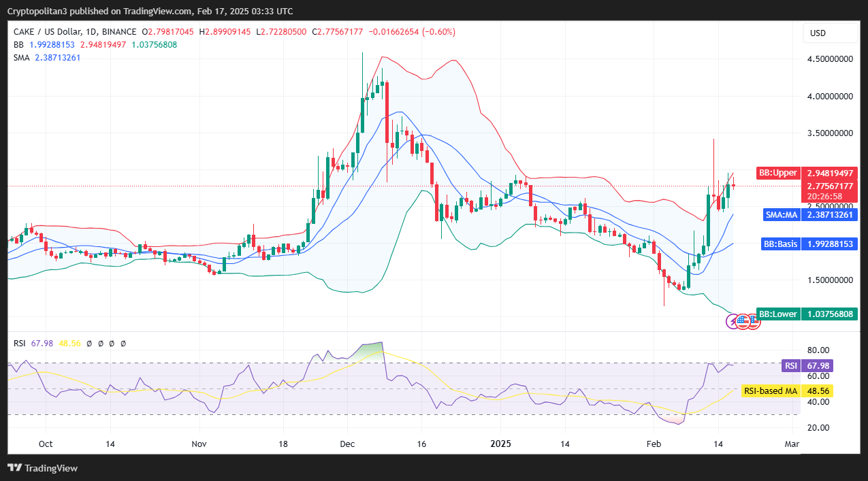
Task: Click the TradingView logo
Action: [42, 468]
